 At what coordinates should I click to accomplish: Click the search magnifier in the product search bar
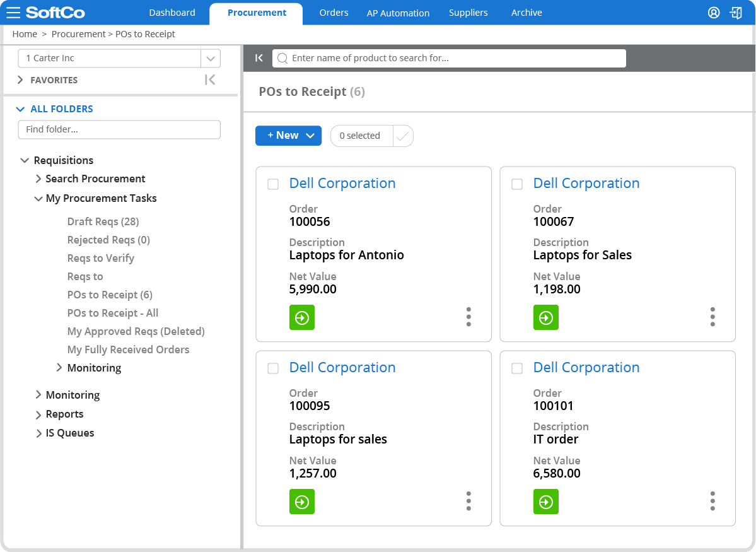(x=282, y=58)
